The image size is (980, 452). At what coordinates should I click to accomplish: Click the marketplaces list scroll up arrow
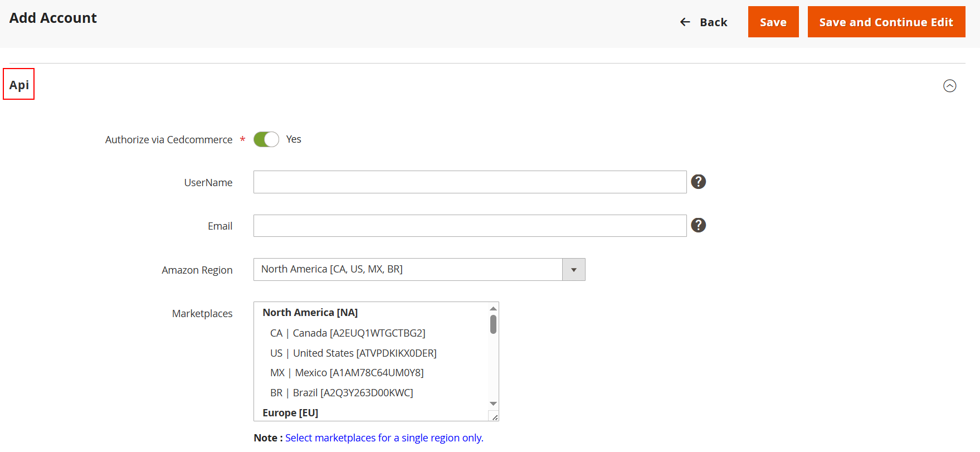(x=493, y=308)
